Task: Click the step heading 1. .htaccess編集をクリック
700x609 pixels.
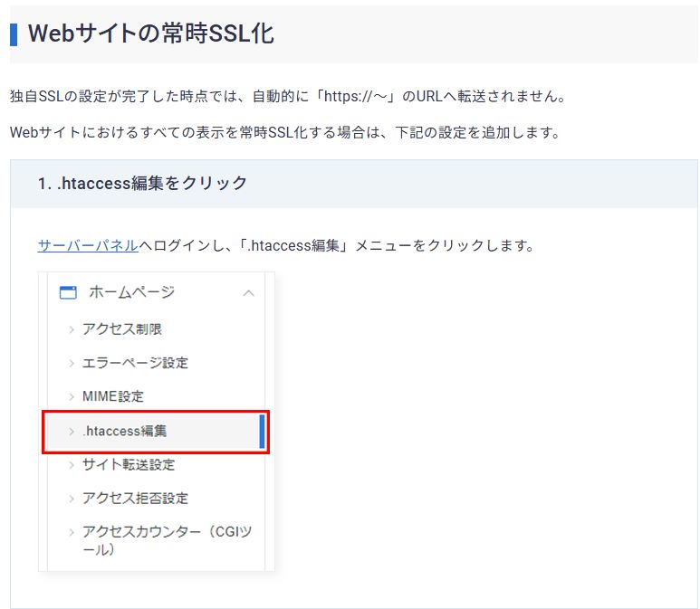Action: point(142,184)
